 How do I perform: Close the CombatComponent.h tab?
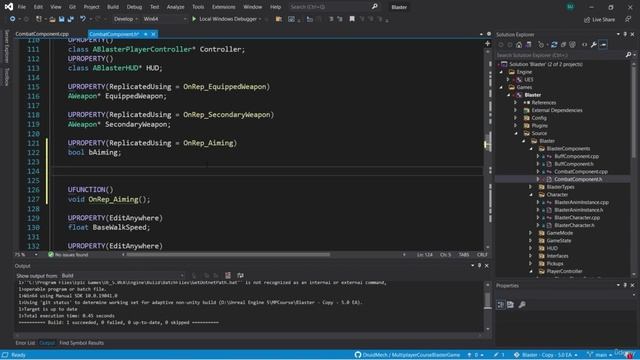coord(153,34)
